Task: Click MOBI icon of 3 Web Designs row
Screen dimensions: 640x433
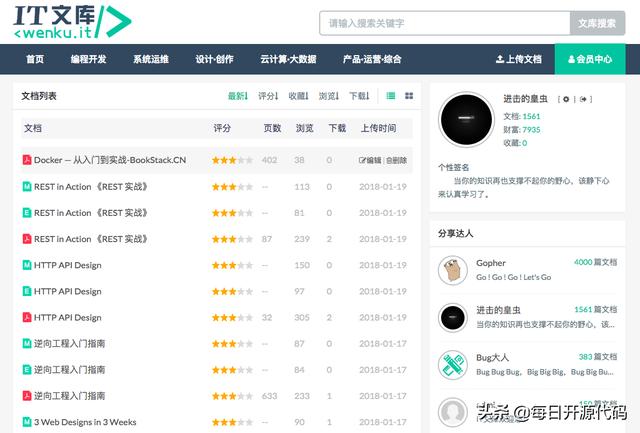Action: 27,422
